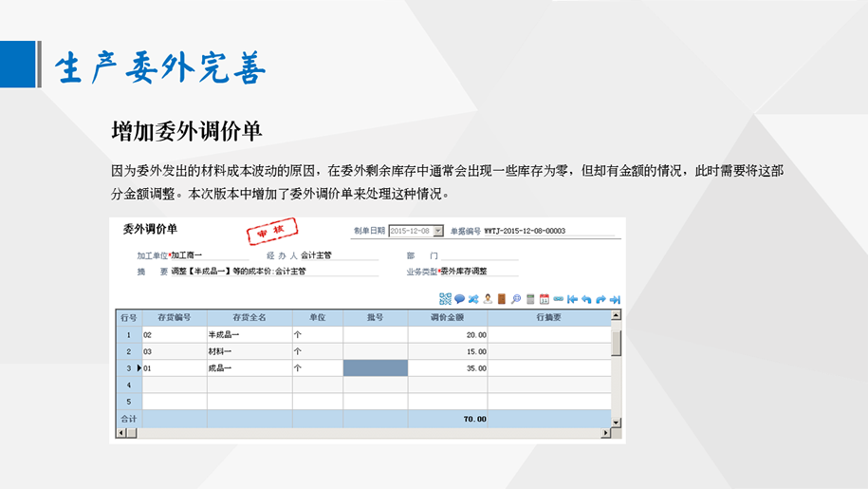The image size is (868, 489).
Task: Click the horizontal scrollbar right arrow
Action: coord(606,434)
